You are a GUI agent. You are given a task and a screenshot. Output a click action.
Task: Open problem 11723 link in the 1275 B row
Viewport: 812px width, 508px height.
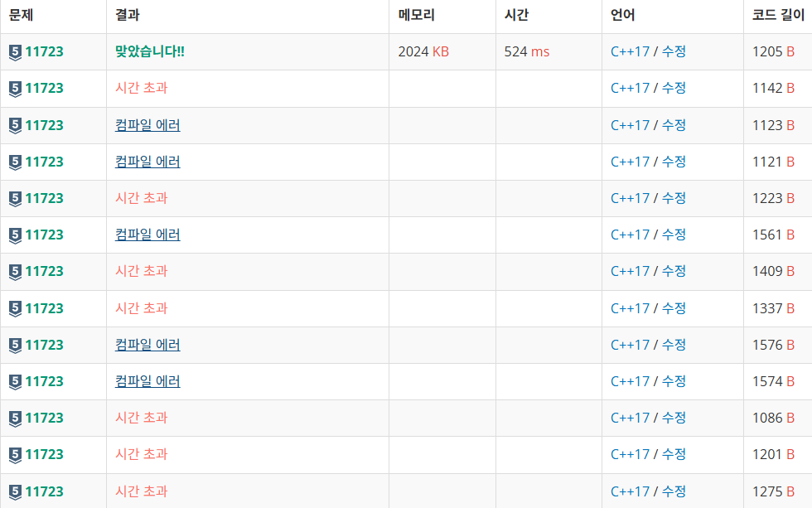[x=44, y=491]
